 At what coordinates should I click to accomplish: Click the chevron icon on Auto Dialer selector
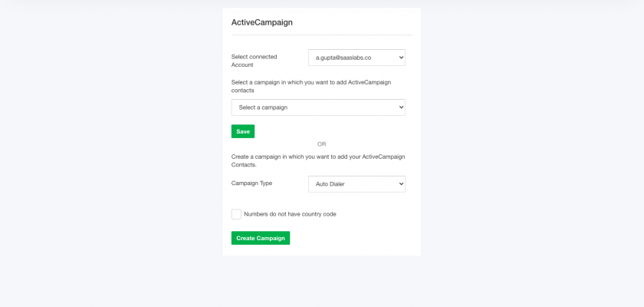401,184
